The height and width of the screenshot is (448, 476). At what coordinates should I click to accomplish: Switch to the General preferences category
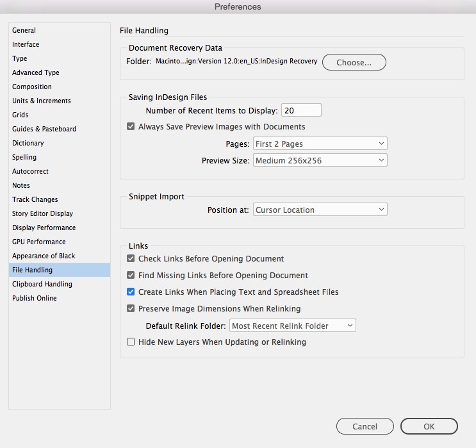coord(24,30)
